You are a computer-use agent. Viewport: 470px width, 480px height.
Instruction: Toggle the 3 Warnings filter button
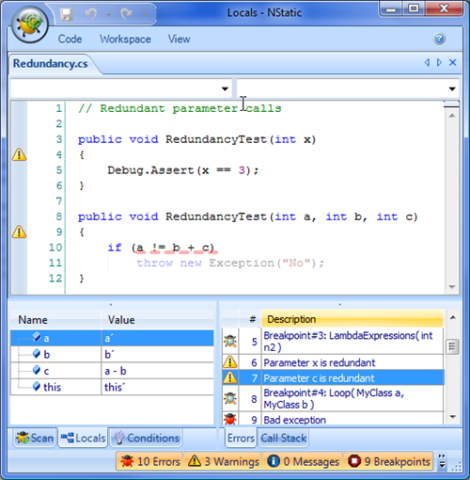pos(223,461)
